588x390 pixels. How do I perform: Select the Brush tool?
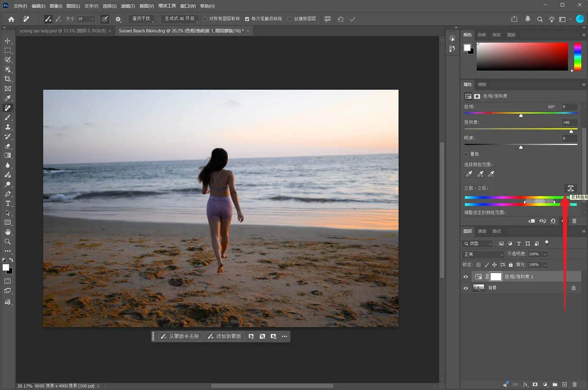pyautogui.click(x=8, y=117)
